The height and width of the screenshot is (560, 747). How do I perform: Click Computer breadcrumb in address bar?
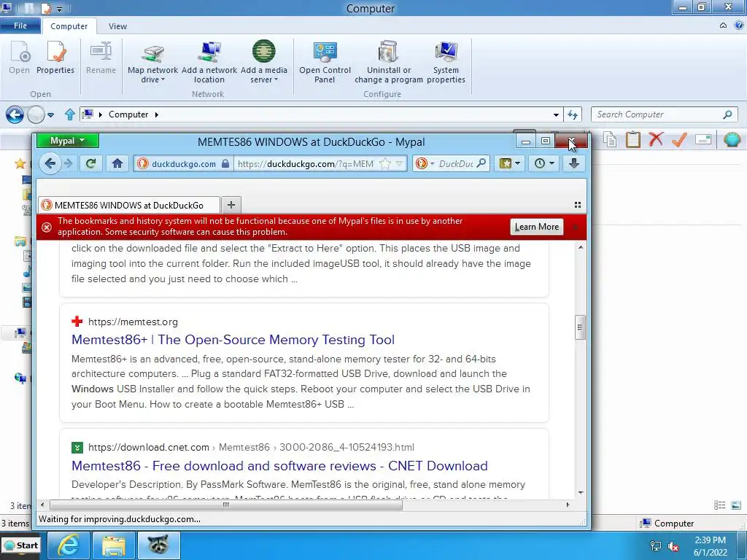click(128, 114)
